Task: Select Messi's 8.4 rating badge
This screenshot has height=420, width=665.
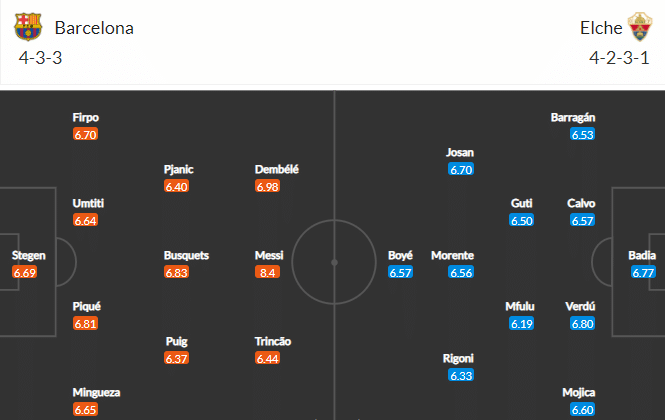Action: tap(267, 272)
